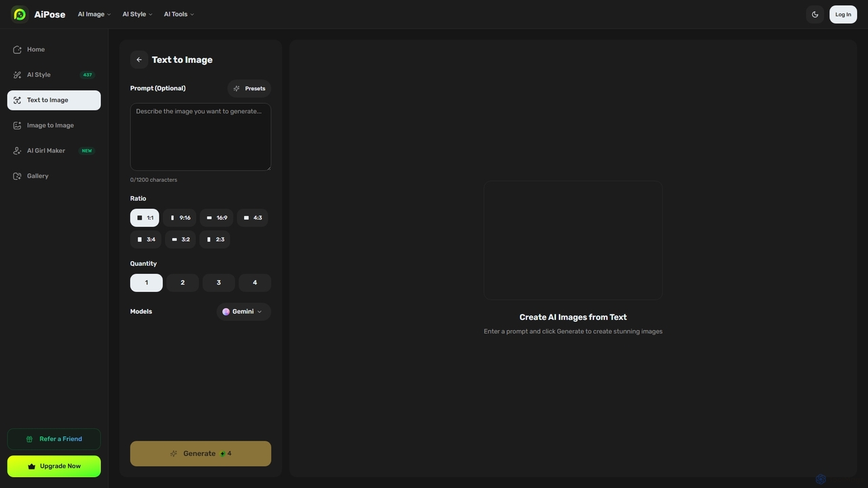
Task: Click the sparkle icon in Presets
Action: click(x=237, y=89)
